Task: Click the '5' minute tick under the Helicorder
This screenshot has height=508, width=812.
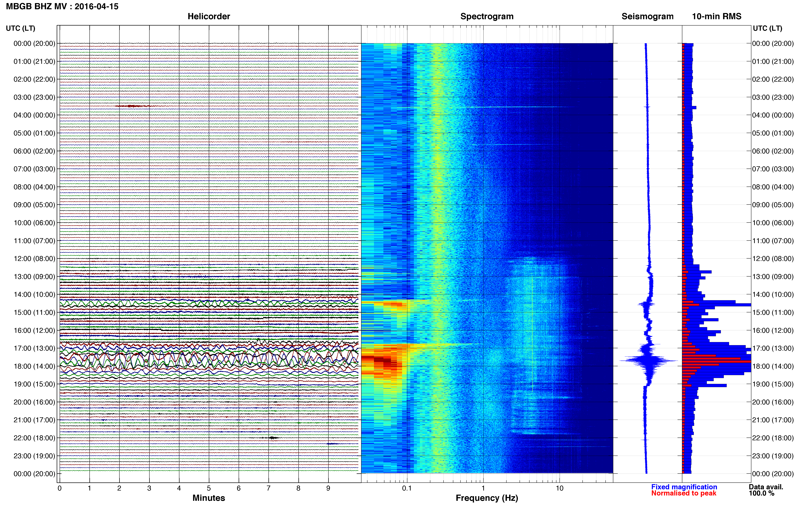Action: (x=209, y=488)
